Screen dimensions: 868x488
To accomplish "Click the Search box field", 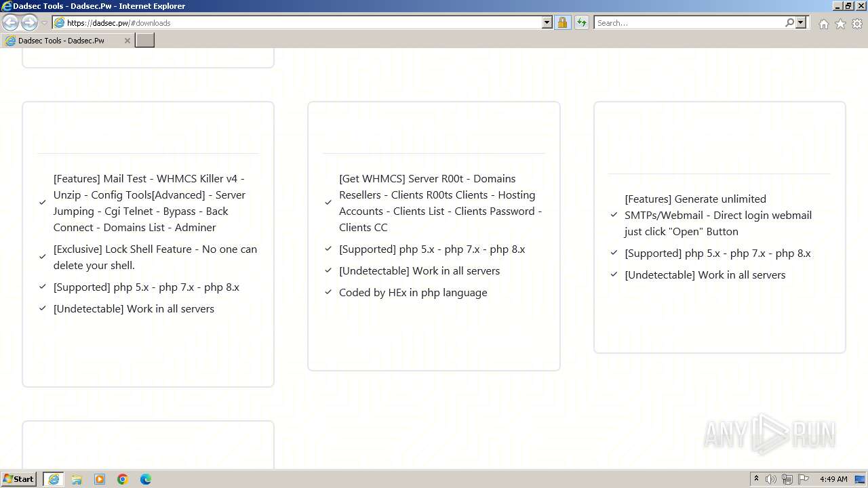I will point(689,22).
